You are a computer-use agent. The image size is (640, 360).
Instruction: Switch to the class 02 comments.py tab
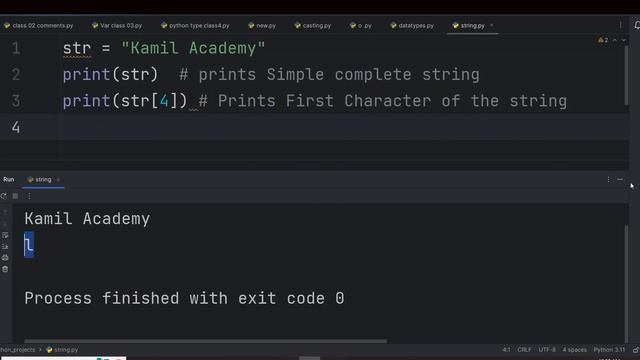[x=38, y=25]
